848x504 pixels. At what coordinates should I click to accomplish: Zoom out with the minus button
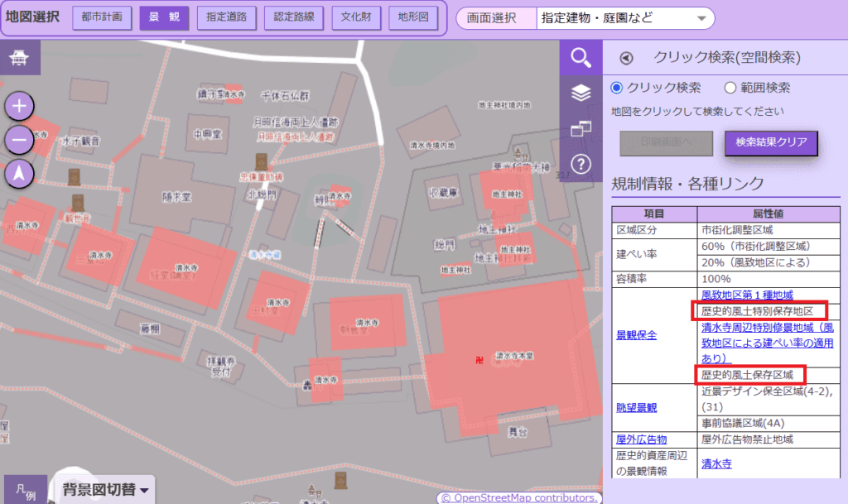(20, 140)
